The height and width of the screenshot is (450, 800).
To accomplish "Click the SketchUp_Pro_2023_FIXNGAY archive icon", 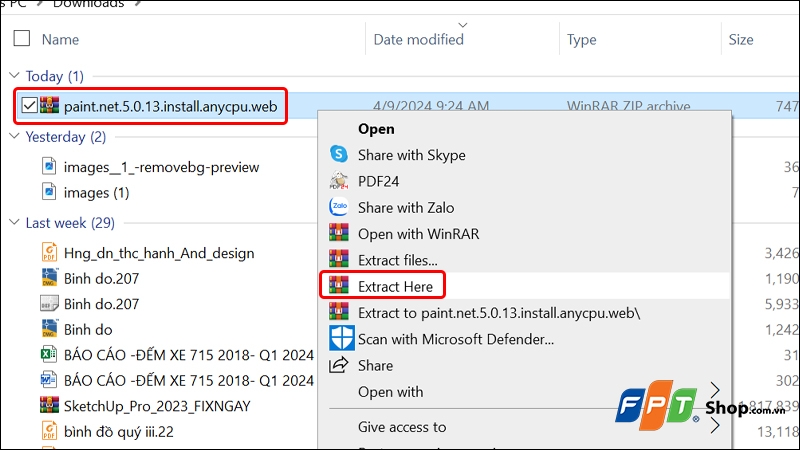I will point(49,405).
